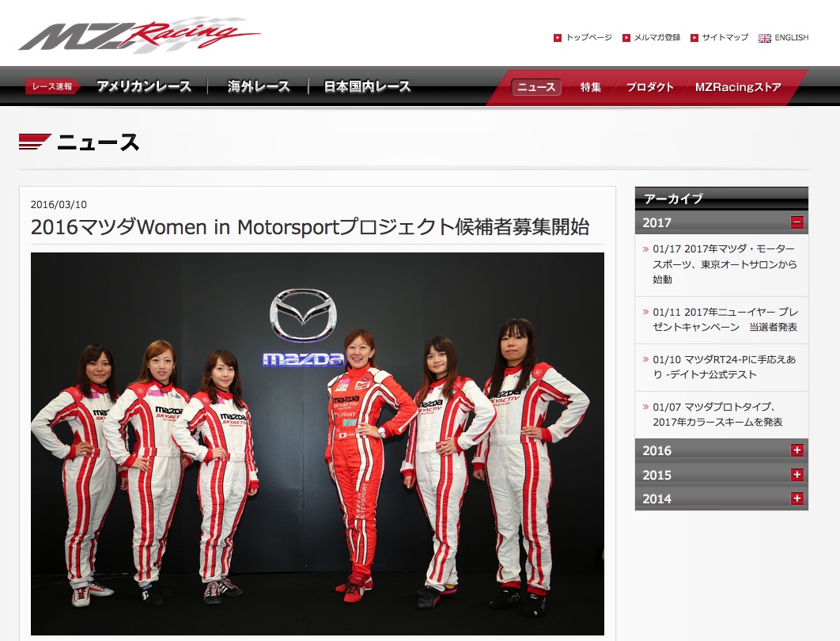This screenshot has height=641, width=840.
Task: Click the red arrow icon beside トップページ
Action: pyautogui.click(x=557, y=37)
